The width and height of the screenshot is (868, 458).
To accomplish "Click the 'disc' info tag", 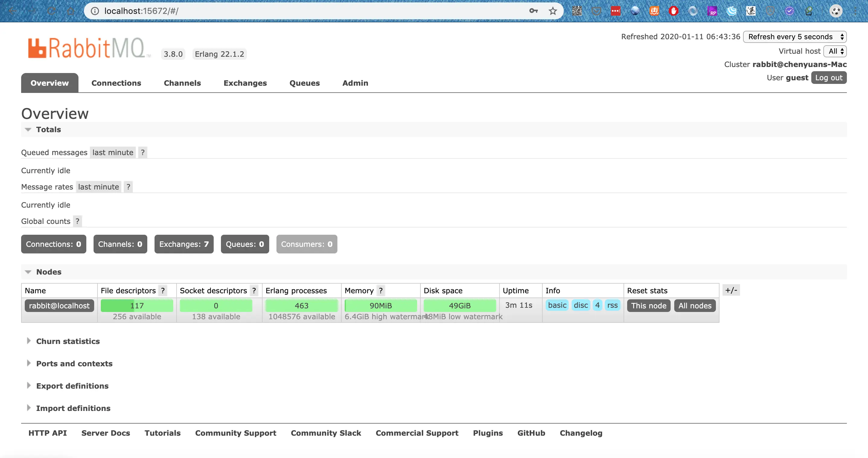I will click(x=581, y=305).
